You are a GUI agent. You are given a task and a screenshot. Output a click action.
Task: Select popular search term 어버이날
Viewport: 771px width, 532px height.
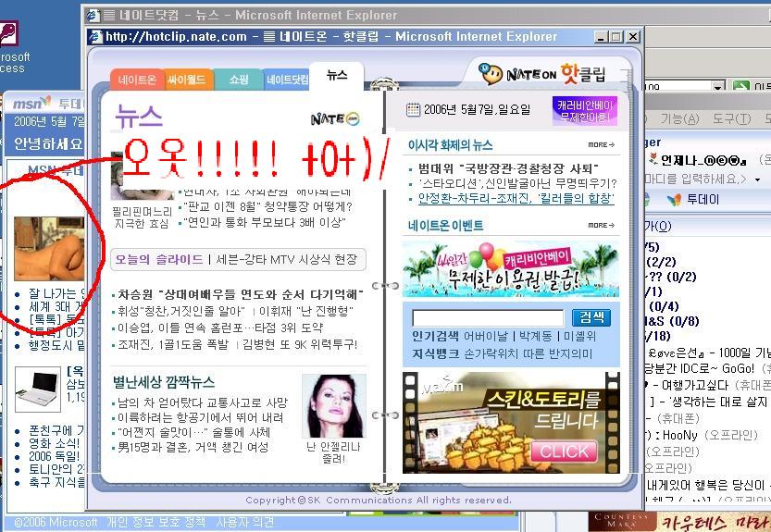click(485, 336)
